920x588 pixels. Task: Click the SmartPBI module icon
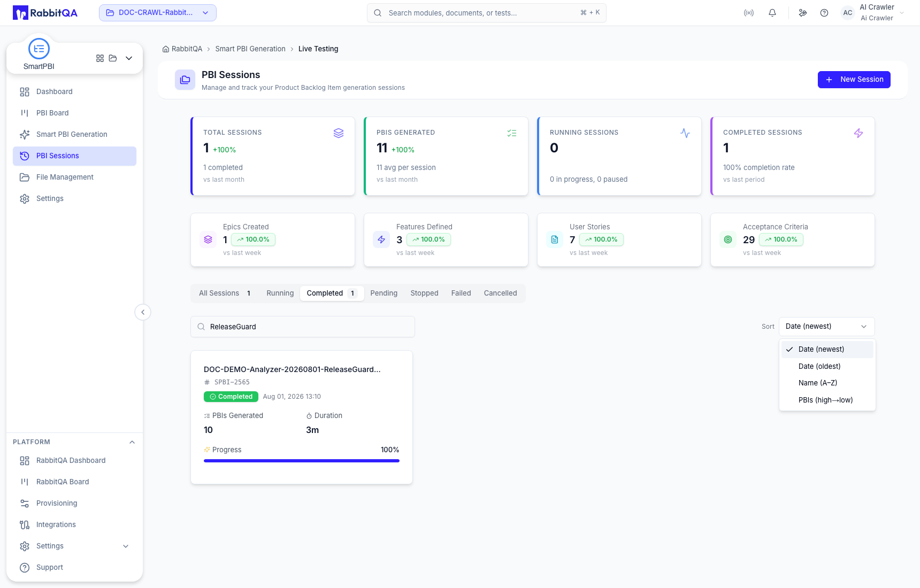pyautogui.click(x=39, y=49)
